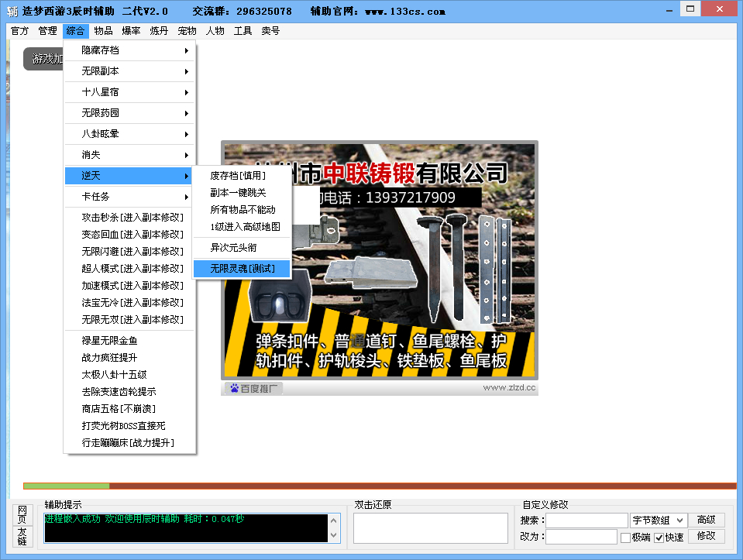The height and width of the screenshot is (560, 743).
Task: Select 超人模式[进入副本修改]
Action: [x=129, y=269]
